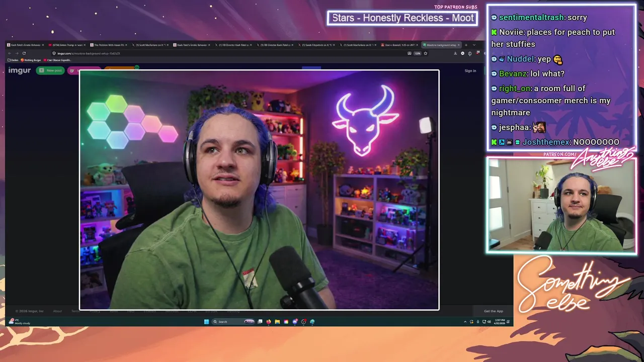Click the green New post button
644x362 pixels.
click(x=50, y=70)
